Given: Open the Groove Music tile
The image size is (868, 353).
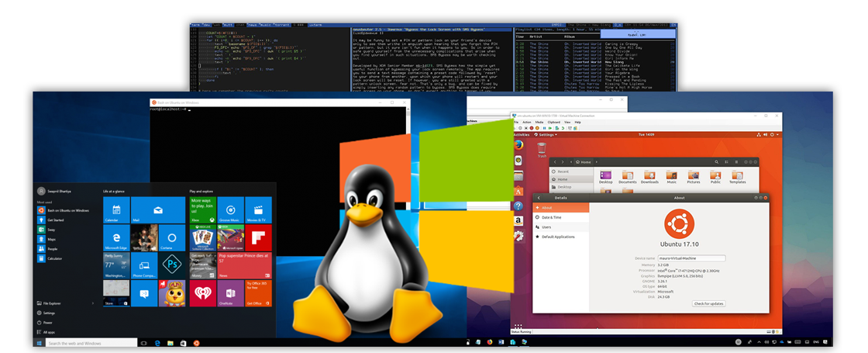Looking at the screenshot, I should 230,210.
